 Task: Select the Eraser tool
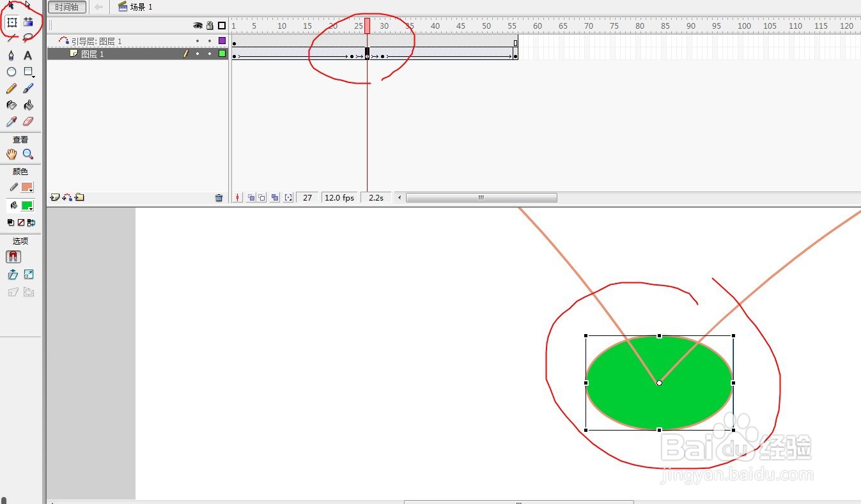(x=28, y=121)
